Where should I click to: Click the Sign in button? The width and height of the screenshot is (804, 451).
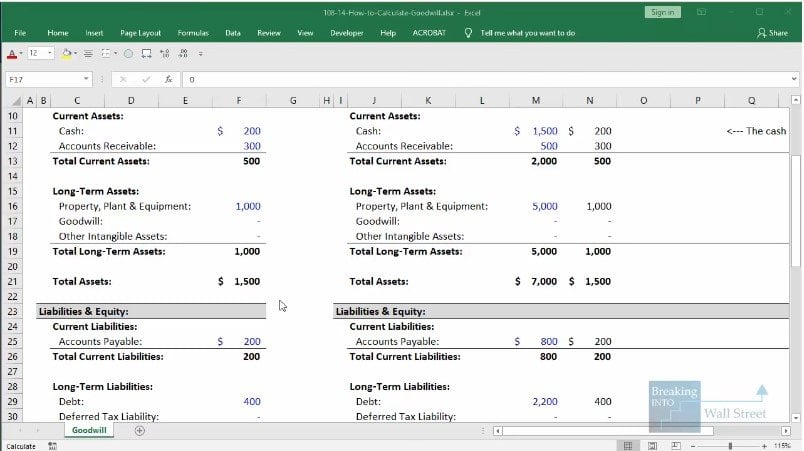point(662,12)
